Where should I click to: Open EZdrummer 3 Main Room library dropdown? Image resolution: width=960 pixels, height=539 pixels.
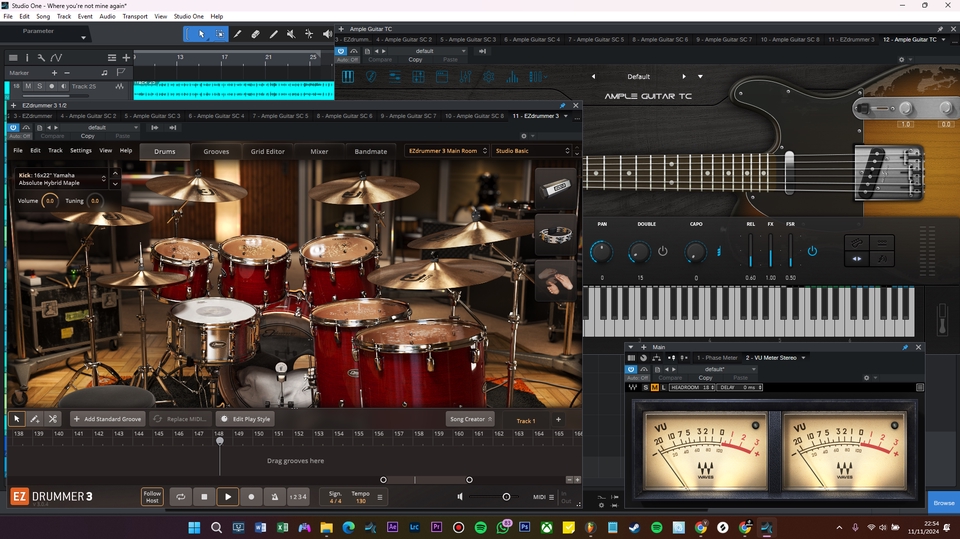[446, 151]
